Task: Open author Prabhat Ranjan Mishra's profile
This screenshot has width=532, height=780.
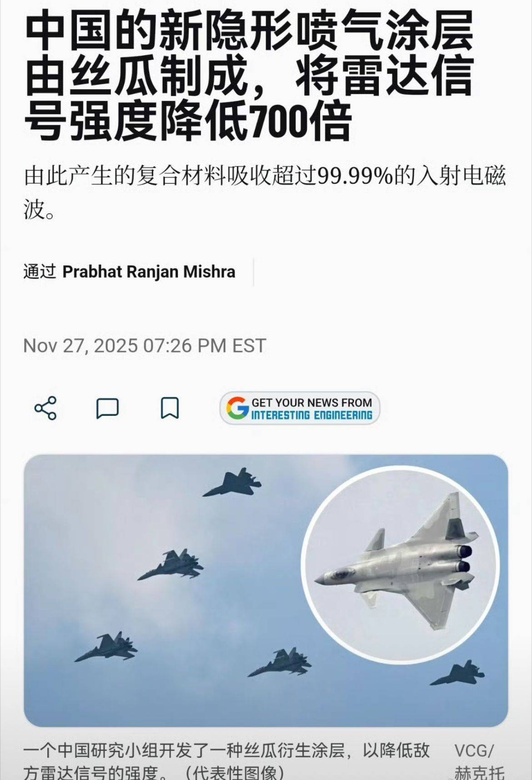Action: tap(149, 272)
